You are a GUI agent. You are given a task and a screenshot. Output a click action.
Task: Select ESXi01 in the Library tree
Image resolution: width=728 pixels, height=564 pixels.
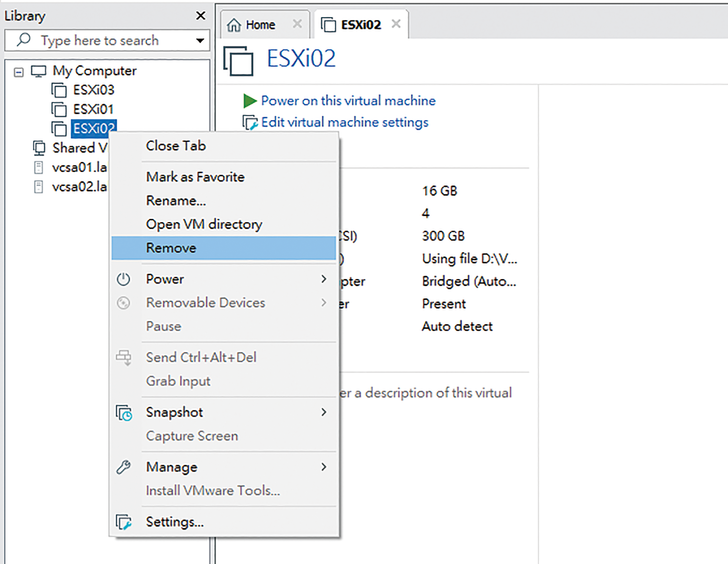click(x=93, y=109)
